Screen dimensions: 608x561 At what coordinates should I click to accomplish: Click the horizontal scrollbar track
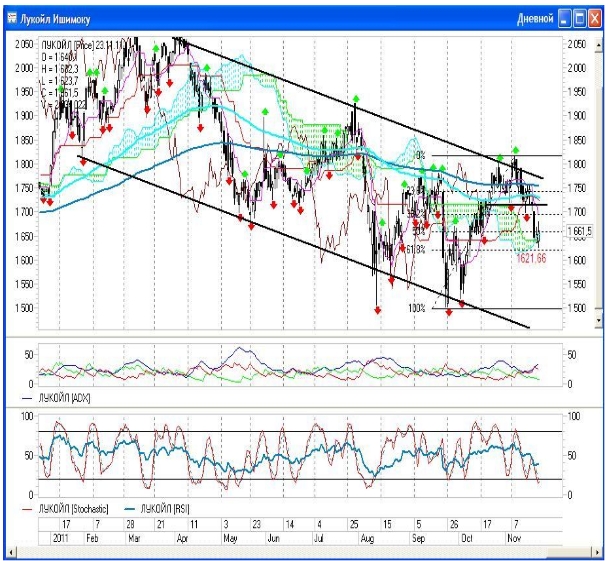pyautogui.click(x=304, y=552)
